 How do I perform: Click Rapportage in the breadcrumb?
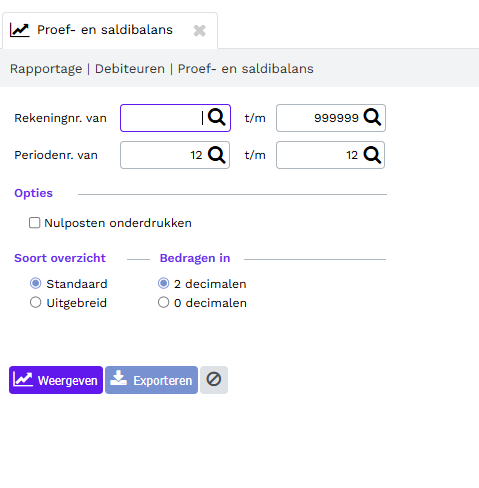point(46,69)
